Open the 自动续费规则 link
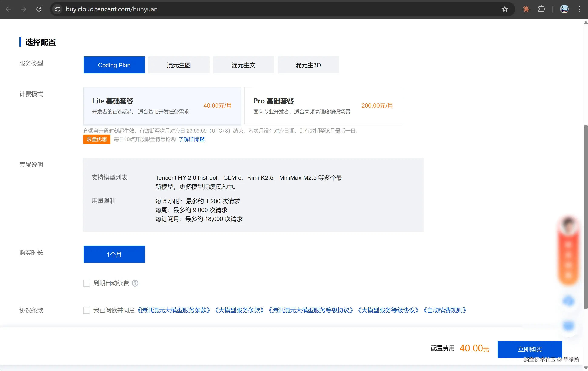Image resolution: width=588 pixels, height=371 pixels. coord(445,310)
